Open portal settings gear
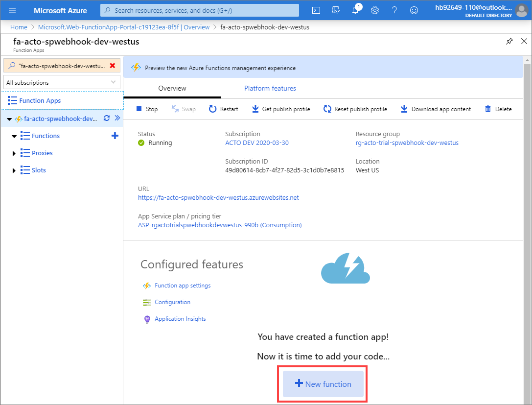The width and height of the screenshot is (532, 405). [x=374, y=10]
